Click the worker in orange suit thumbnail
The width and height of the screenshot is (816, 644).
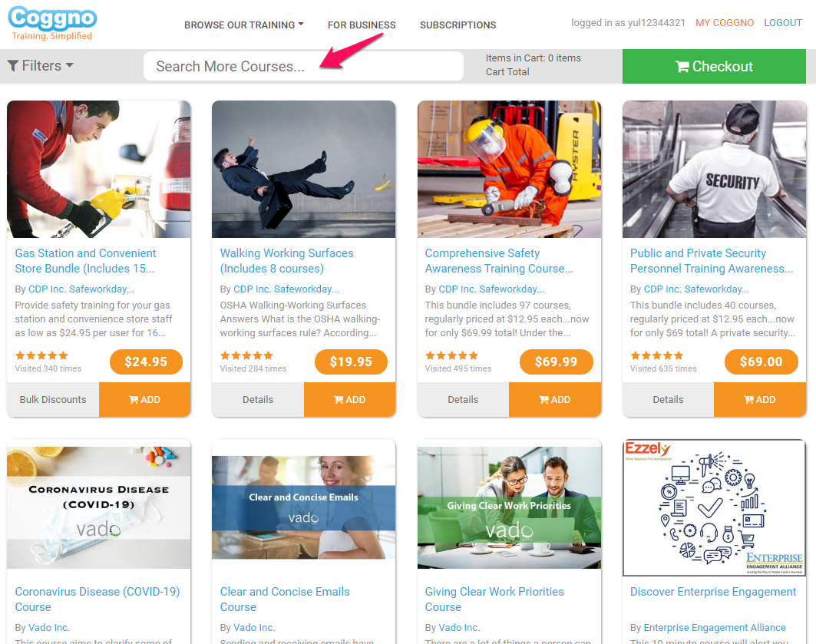tap(509, 169)
